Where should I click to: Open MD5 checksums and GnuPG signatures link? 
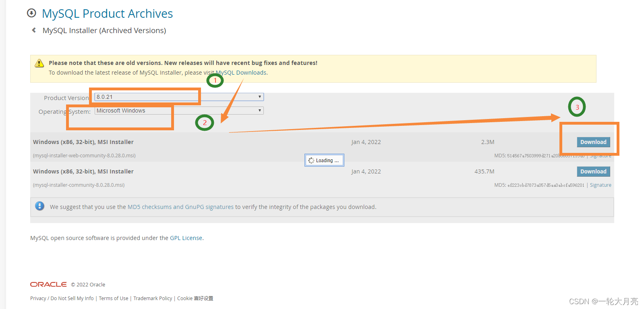[180, 207]
